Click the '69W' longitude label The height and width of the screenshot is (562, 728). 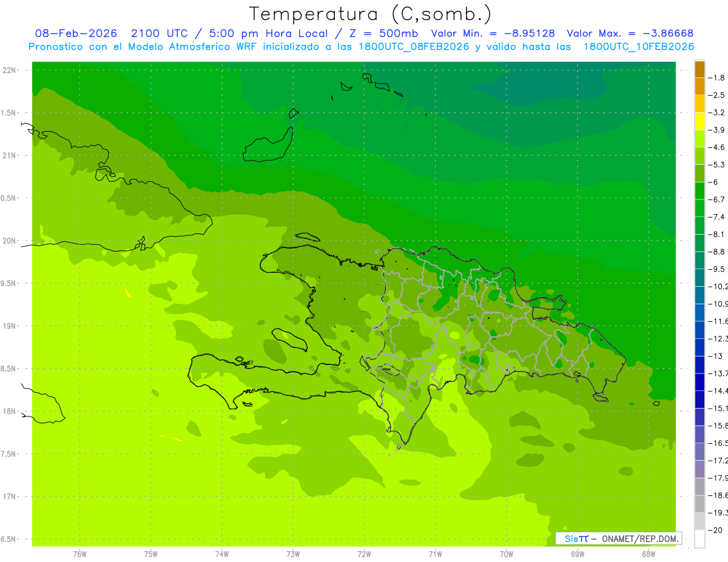pyautogui.click(x=577, y=554)
